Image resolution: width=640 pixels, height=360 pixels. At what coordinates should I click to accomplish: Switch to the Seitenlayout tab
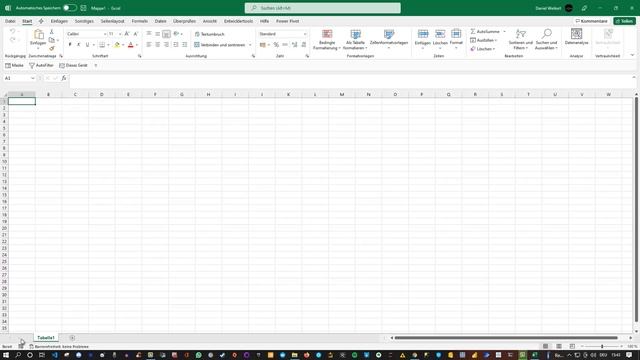112,21
